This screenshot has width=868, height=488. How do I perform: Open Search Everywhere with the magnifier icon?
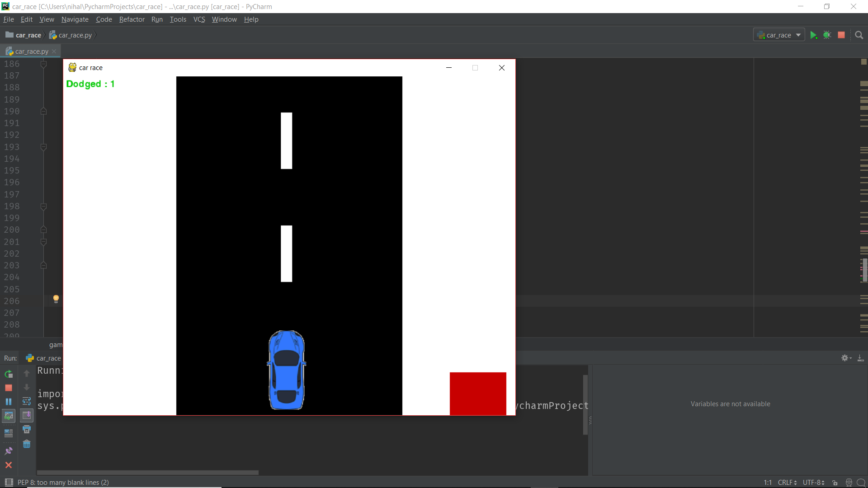click(859, 35)
